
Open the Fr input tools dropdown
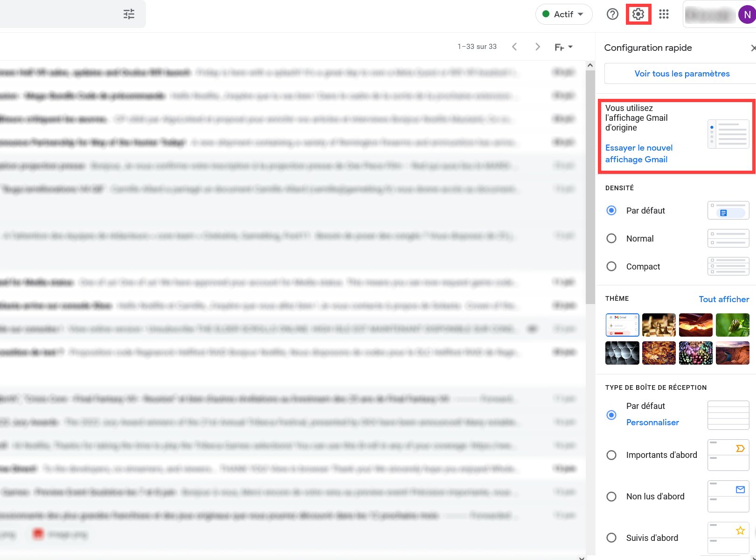click(563, 47)
